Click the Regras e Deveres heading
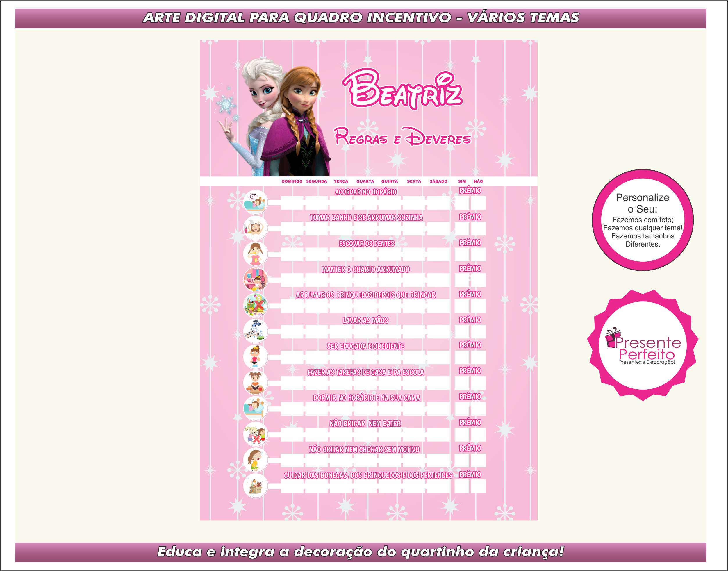 (x=402, y=136)
